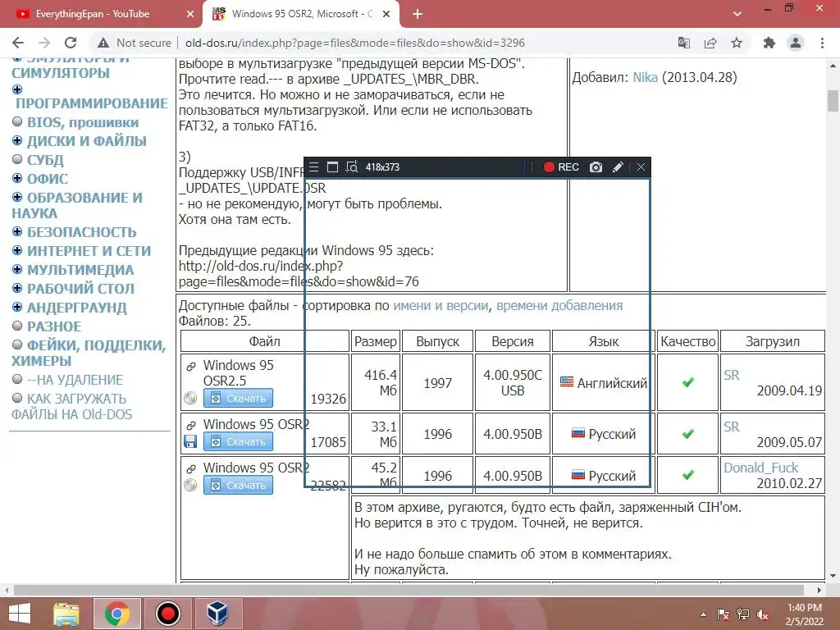Sort files by времени добавления
The height and width of the screenshot is (630, 840).
559,306
